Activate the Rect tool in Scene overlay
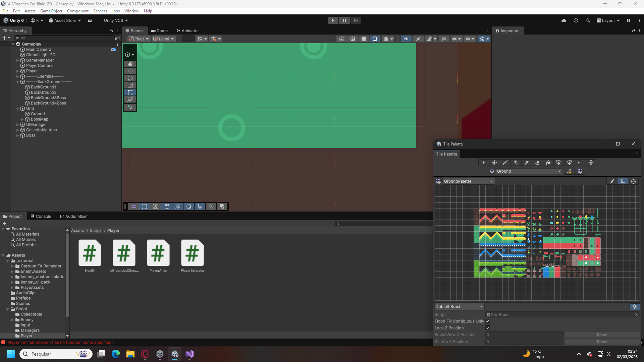644x362 pixels. 130,92
